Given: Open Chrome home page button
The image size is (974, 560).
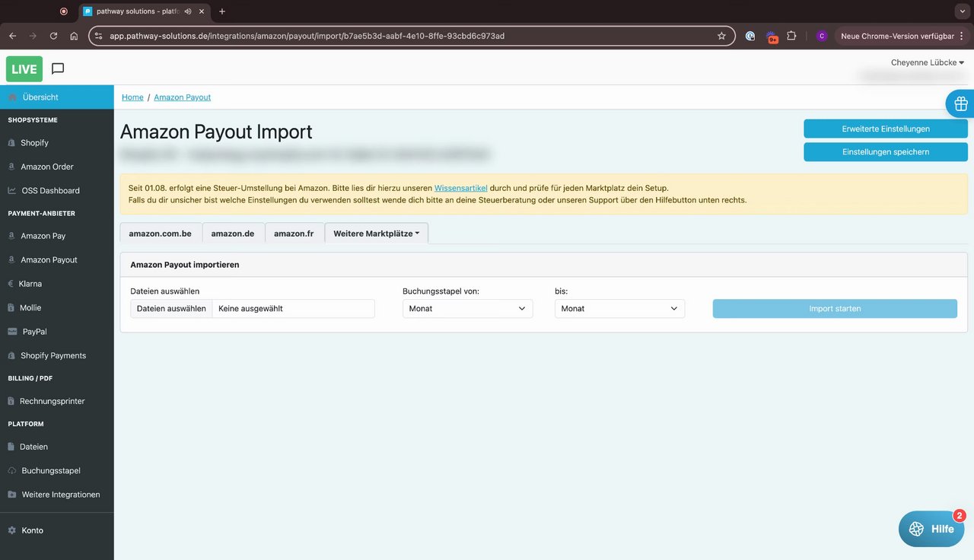Looking at the screenshot, I should (74, 36).
